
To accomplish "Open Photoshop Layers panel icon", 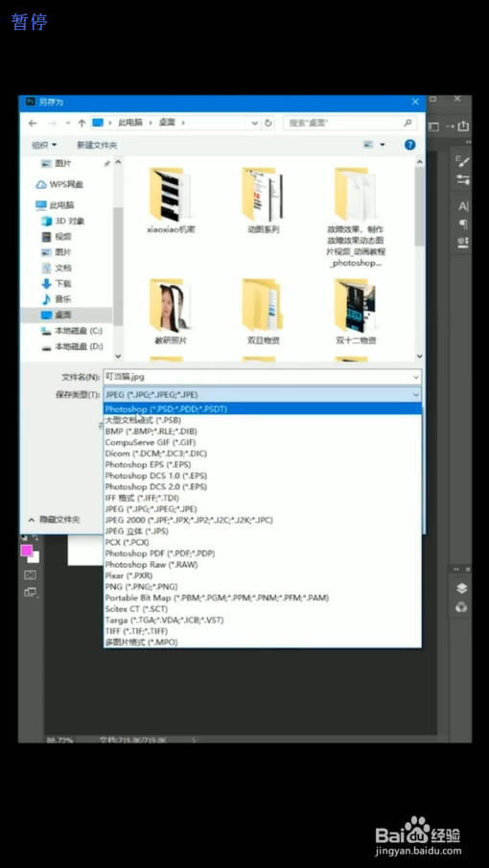I will pos(461,589).
